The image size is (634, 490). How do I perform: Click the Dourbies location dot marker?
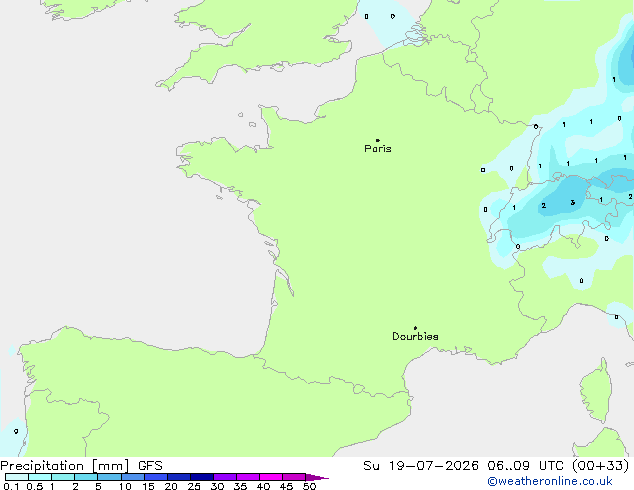pyautogui.click(x=415, y=328)
